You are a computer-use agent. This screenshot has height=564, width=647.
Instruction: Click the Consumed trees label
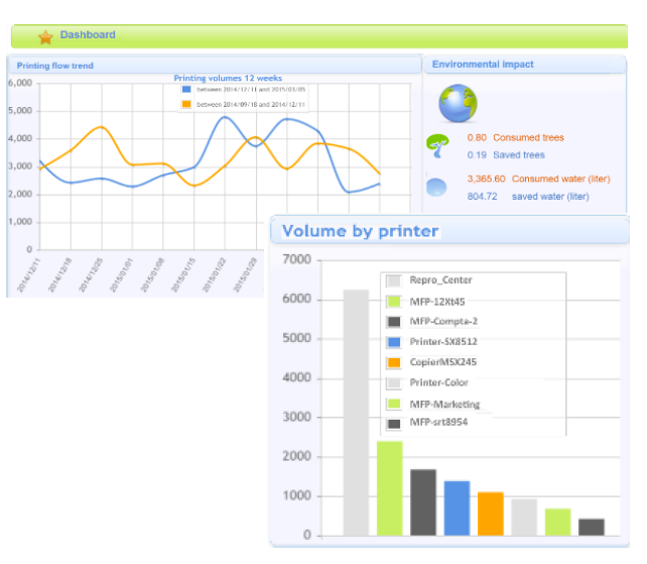click(x=528, y=138)
